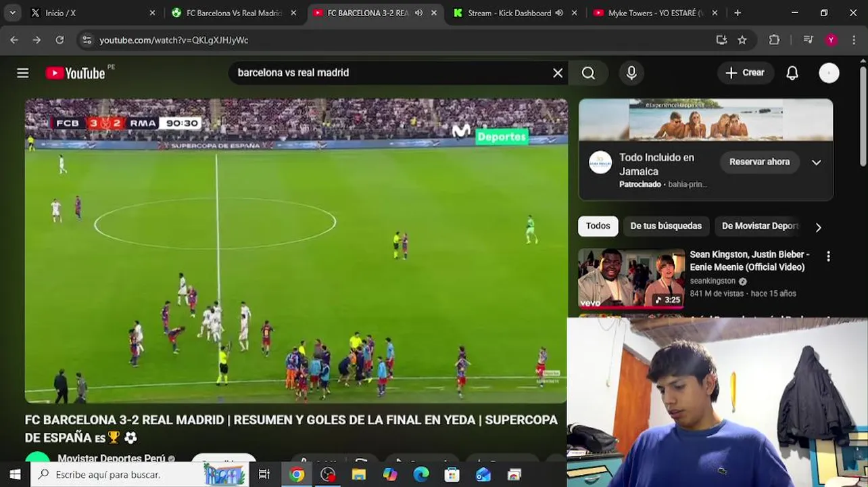The image size is (868, 487).
Task: Go forward with the browser forward arrow
Action: 37,40
